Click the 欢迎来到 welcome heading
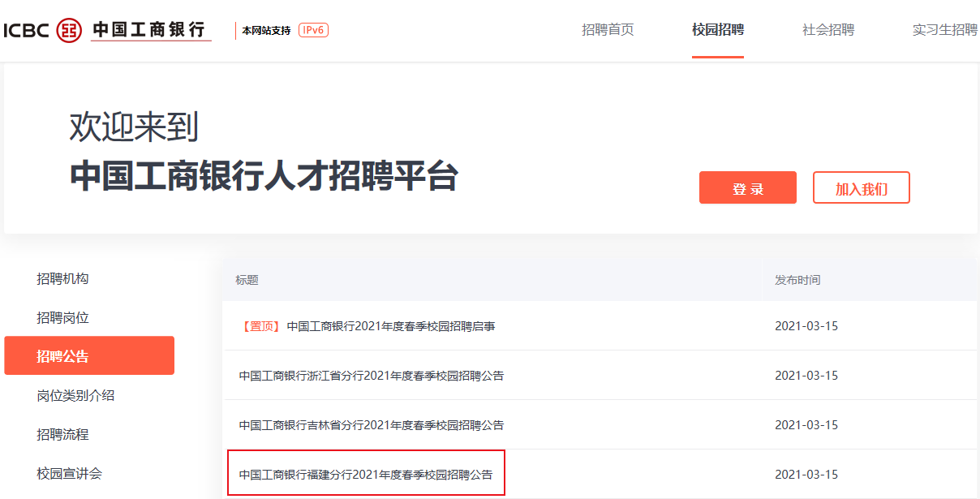This screenshot has height=499, width=980. pos(134,127)
